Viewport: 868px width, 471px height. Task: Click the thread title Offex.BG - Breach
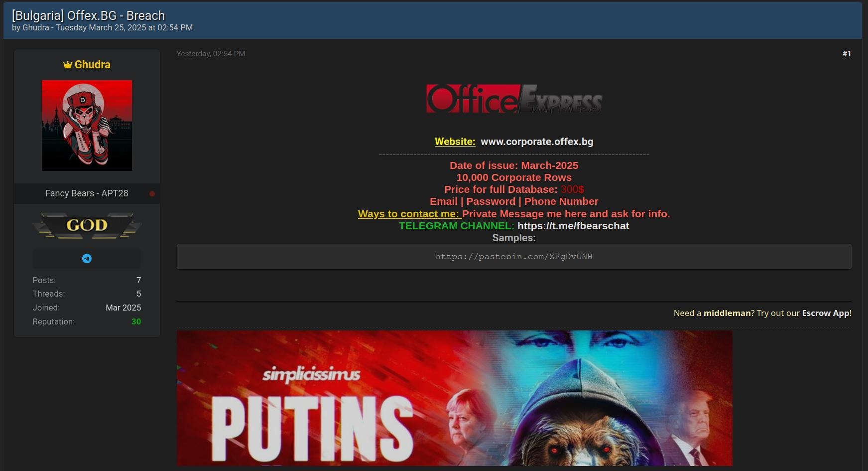(88, 15)
